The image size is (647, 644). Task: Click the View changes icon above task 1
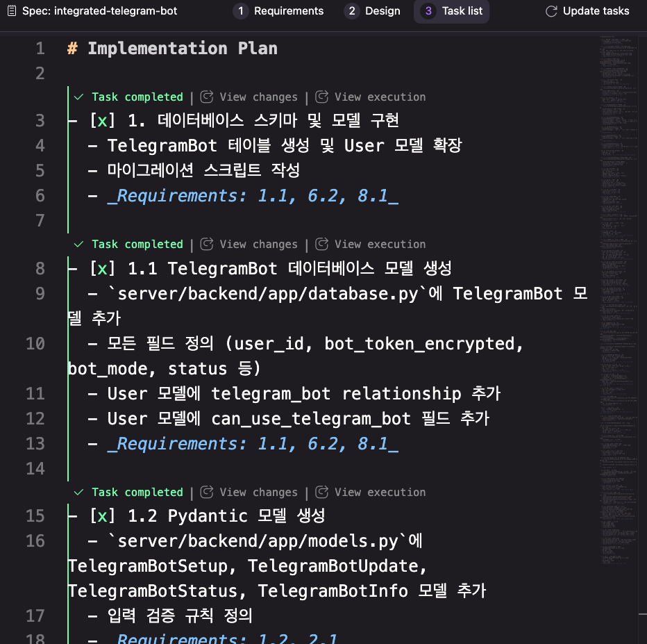point(206,97)
